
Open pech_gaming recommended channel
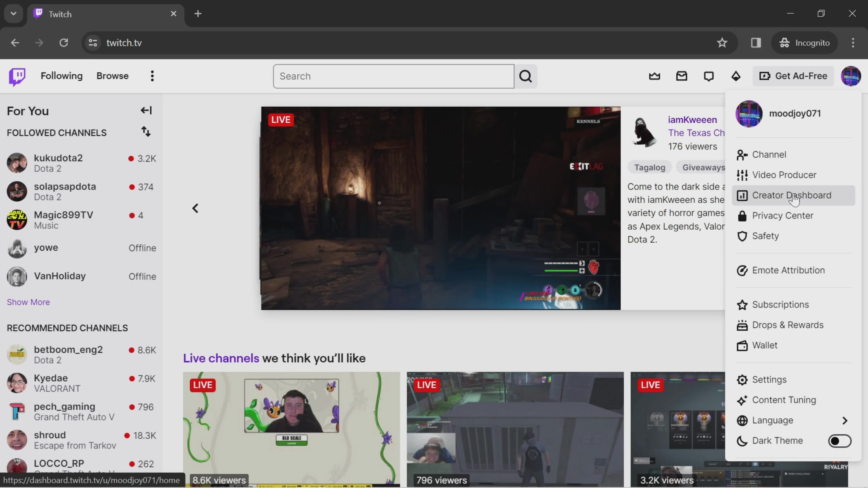(x=82, y=412)
